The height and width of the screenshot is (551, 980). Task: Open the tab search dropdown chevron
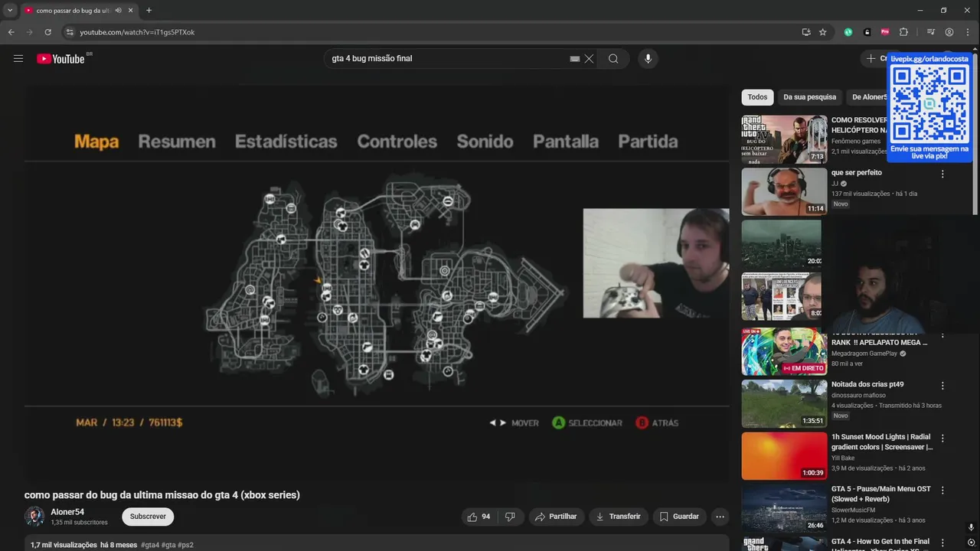tap(10, 11)
